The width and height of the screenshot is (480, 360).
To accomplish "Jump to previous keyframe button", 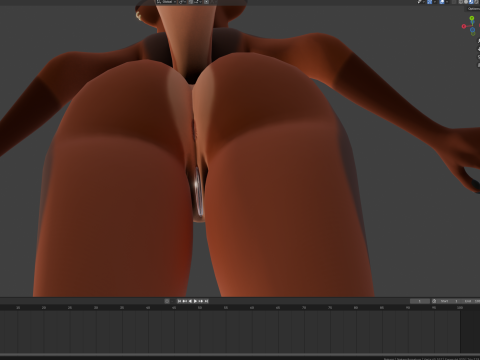I will click(185, 301).
